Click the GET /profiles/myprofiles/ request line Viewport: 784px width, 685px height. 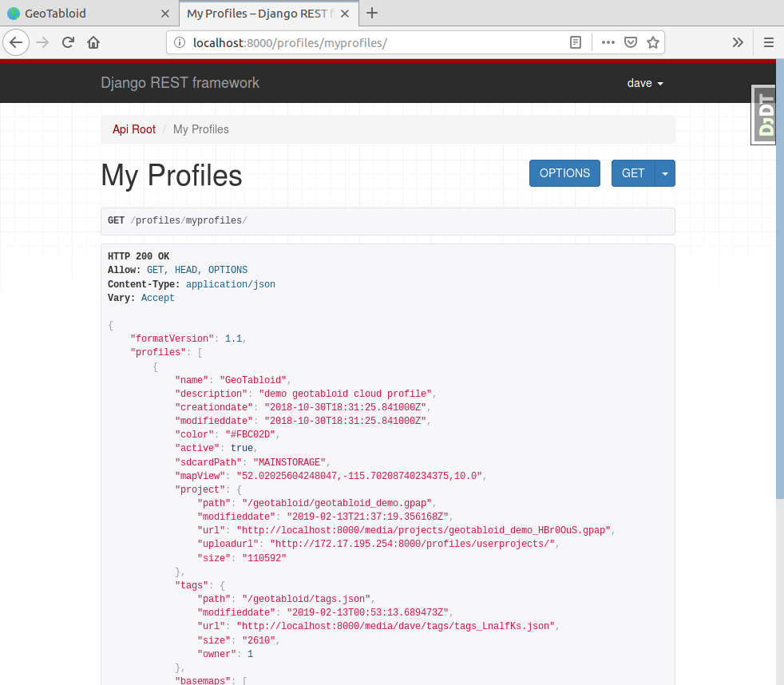[x=177, y=220]
